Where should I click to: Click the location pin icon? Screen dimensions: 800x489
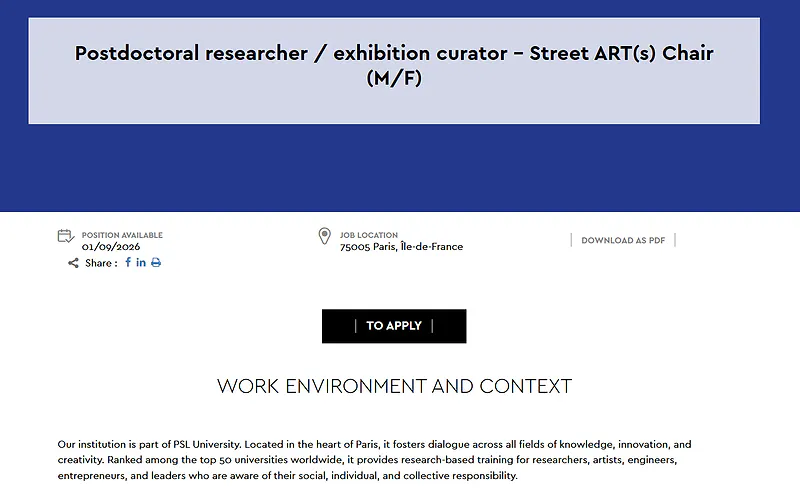(324, 236)
